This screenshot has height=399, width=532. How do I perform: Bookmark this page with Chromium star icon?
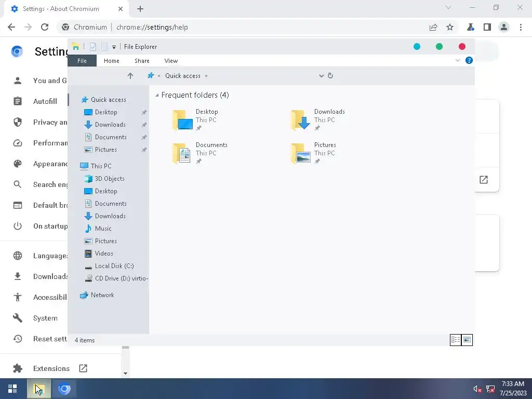(450, 27)
